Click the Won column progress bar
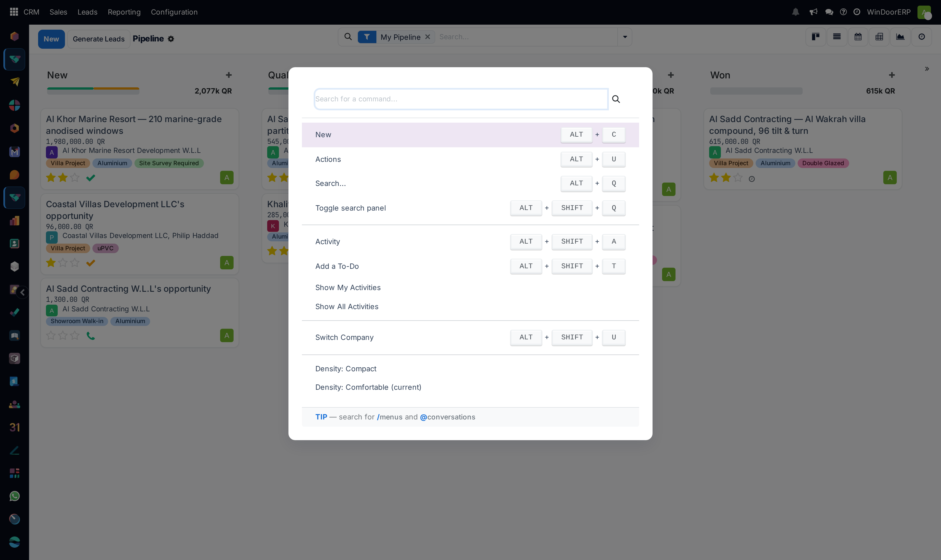The height and width of the screenshot is (560, 941). 756,91
